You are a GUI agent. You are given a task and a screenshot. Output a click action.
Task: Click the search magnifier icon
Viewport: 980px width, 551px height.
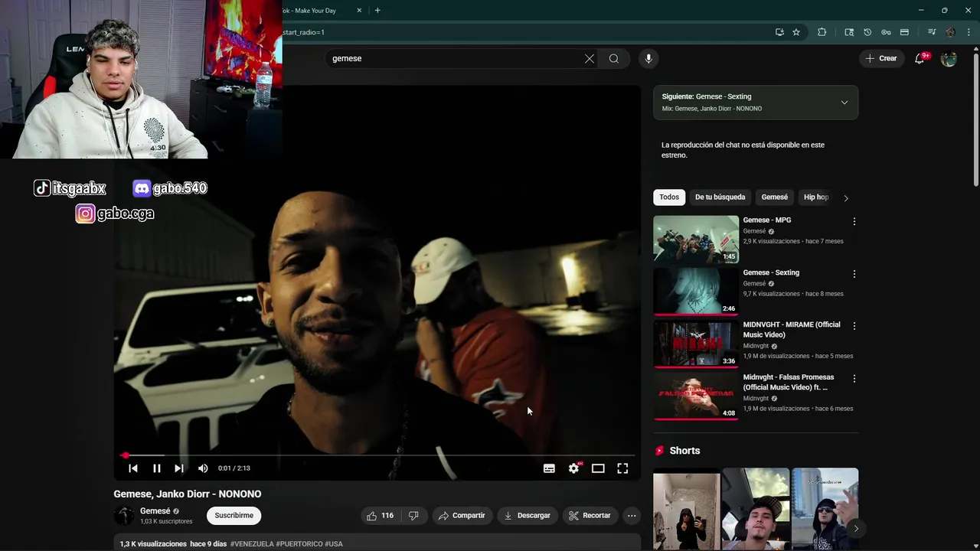(x=614, y=59)
